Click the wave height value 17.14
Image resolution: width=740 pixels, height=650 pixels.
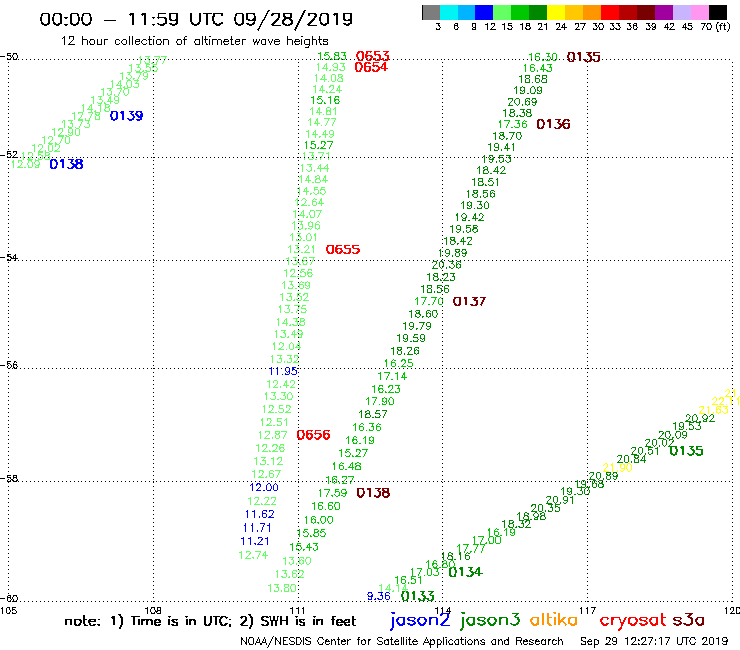point(392,376)
